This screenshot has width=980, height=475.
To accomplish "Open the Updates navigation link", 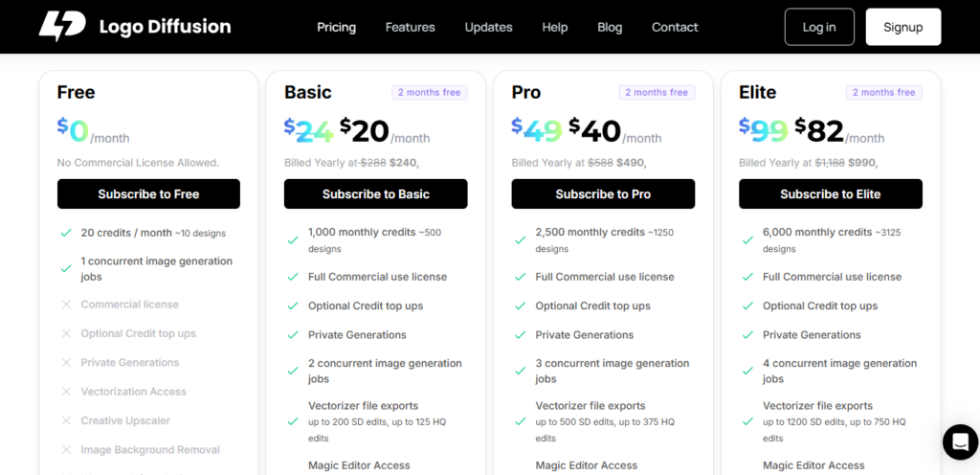I will click(488, 27).
